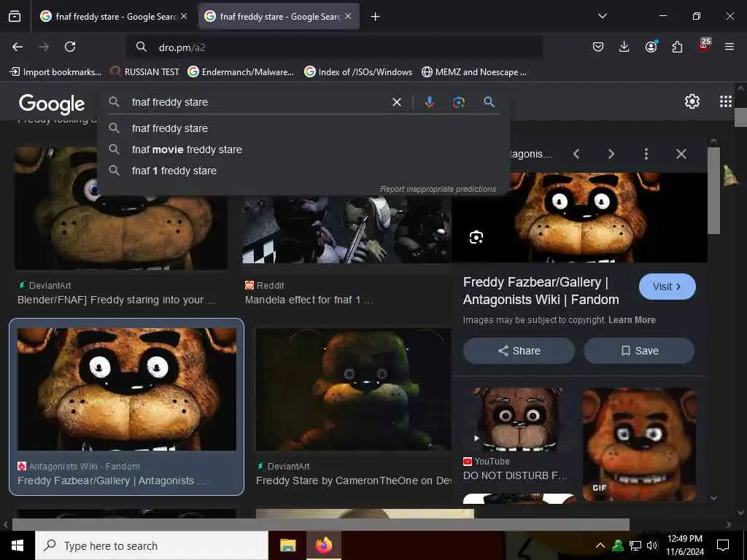The width and height of the screenshot is (747, 560).
Task: Choose suggestion 'fnaf 1 freddy stare'
Action: point(303,171)
